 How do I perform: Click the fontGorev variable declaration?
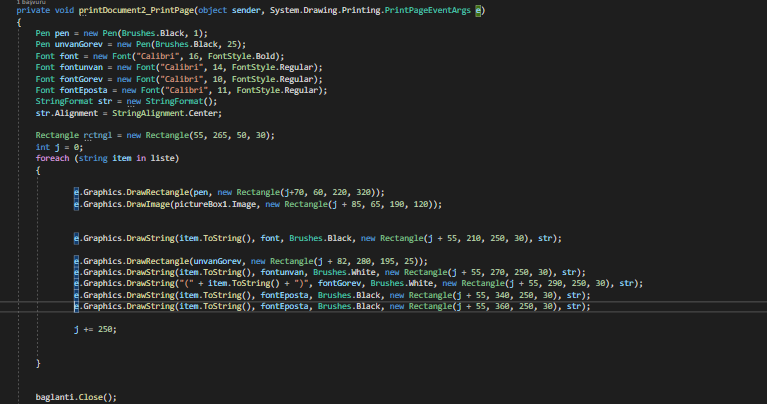tap(81, 79)
